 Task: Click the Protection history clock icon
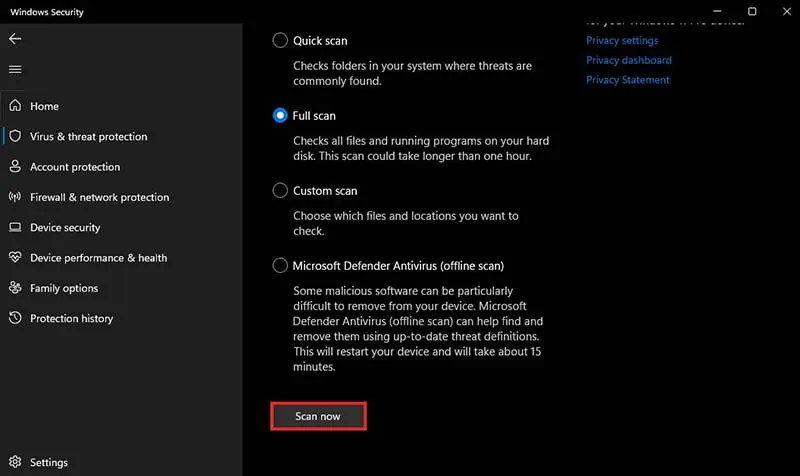pyautogui.click(x=15, y=318)
